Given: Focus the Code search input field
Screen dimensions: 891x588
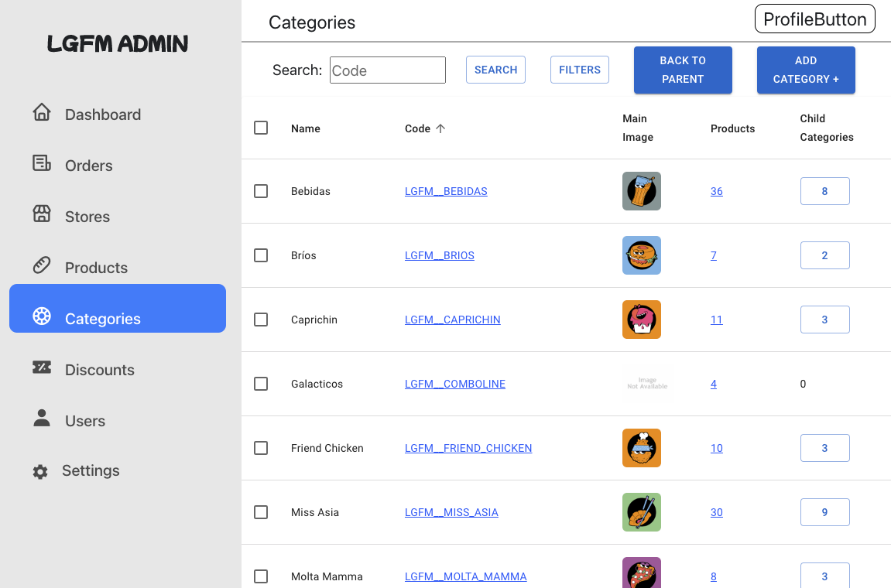Looking at the screenshot, I should 387,70.
